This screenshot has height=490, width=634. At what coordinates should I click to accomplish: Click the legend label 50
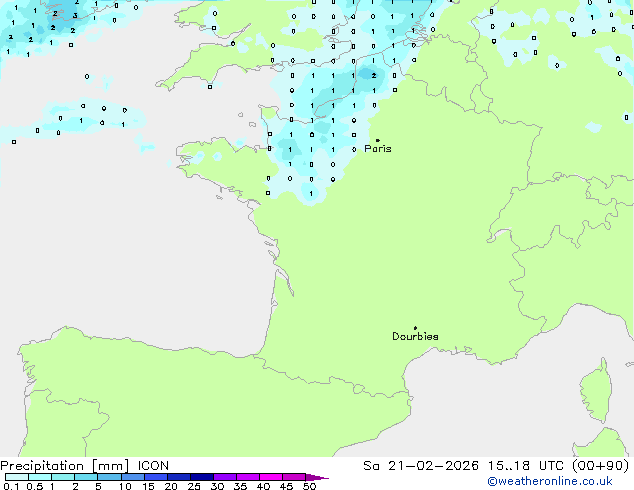pyautogui.click(x=309, y=486)
